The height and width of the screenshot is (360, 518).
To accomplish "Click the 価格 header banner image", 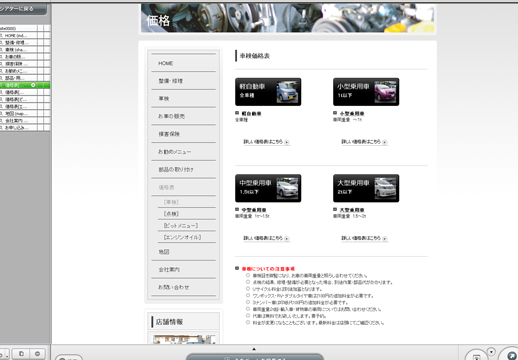I will click(x=287, y=18).
